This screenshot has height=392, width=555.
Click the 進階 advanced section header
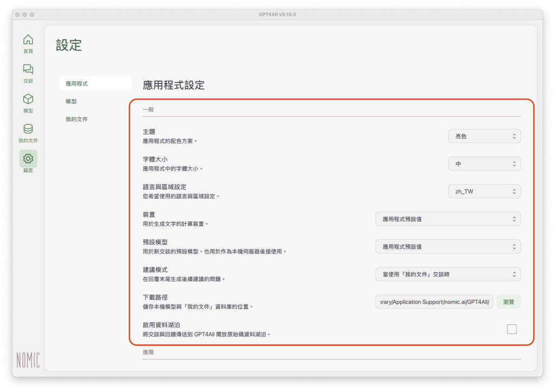coord(148,352)
